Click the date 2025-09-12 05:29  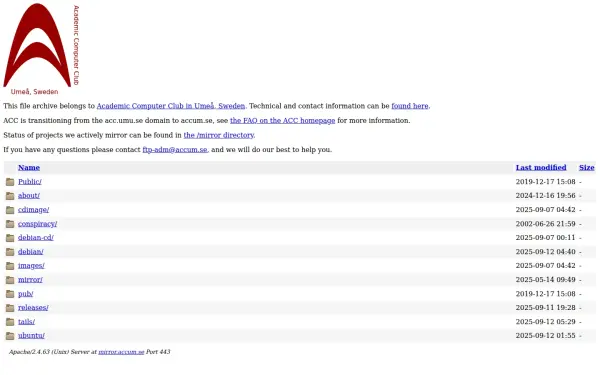pyautogui.click(x=546, y=322)
